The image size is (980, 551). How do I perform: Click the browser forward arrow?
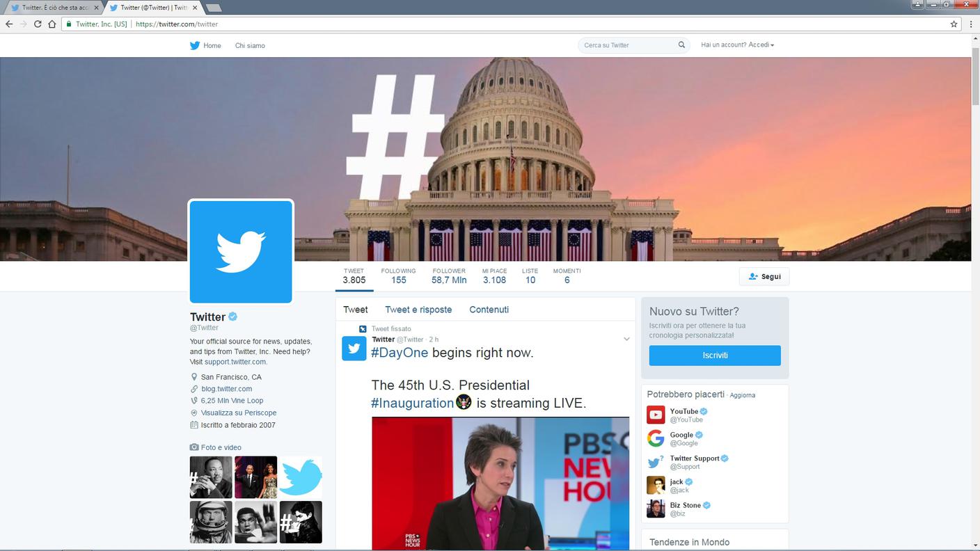tap(23, 24)
